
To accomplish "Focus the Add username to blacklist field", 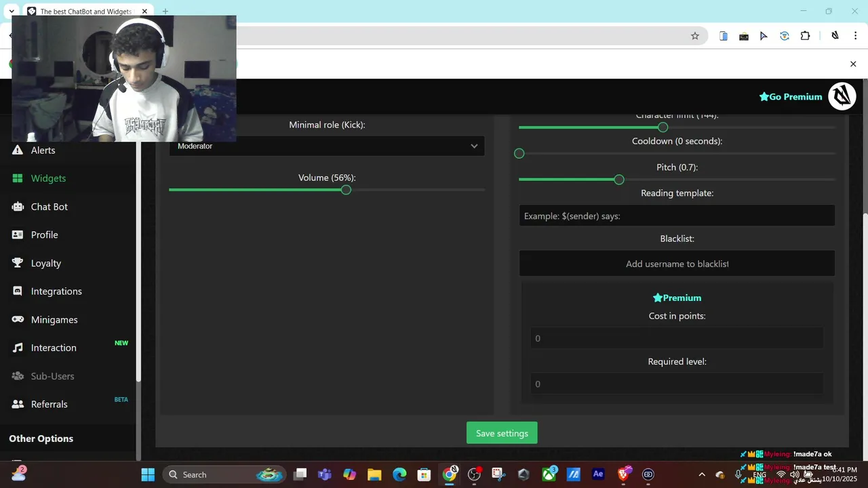I will [677, 264].
